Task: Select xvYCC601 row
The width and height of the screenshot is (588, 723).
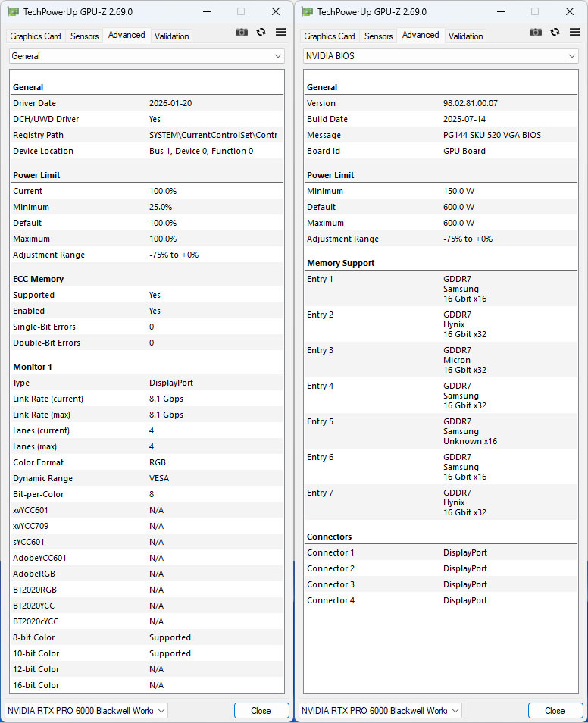Action: coord(147,510)
